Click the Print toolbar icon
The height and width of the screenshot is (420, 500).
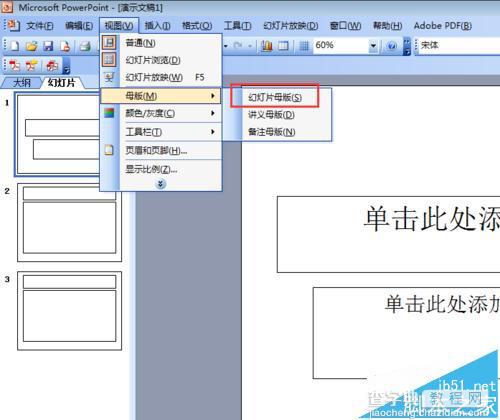pyautogui.click(x=85, y=46)
